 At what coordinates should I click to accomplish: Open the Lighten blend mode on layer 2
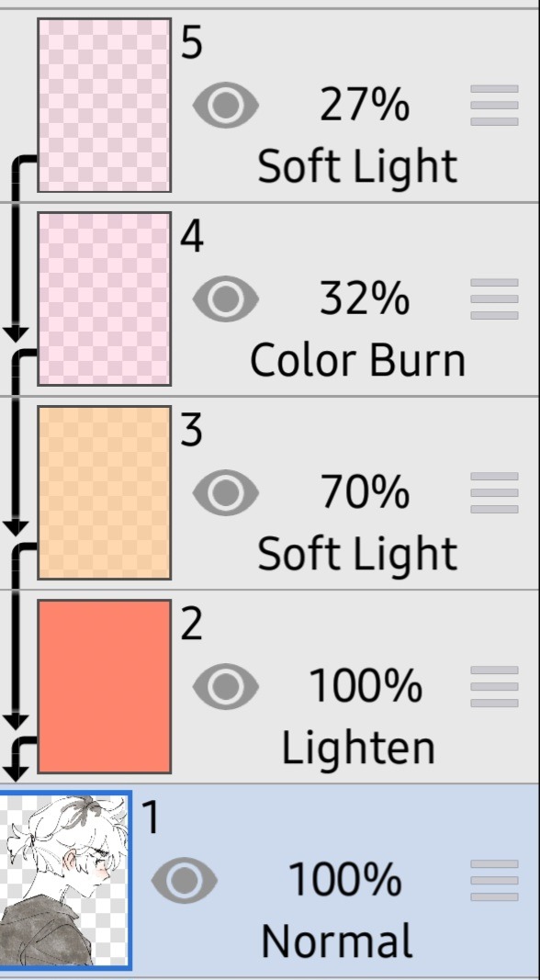[358, 748]
